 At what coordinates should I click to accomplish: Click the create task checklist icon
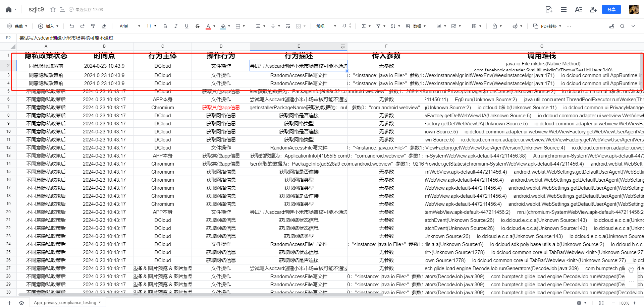tap(549, 9)
